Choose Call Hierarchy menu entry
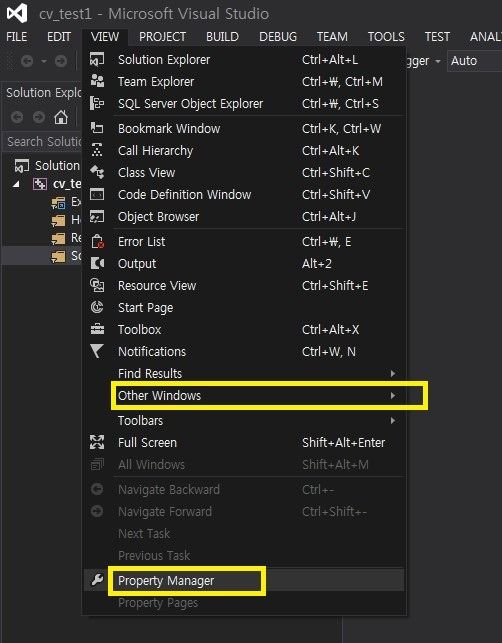The width and height of the screenshot is (502, 643). 244,150
